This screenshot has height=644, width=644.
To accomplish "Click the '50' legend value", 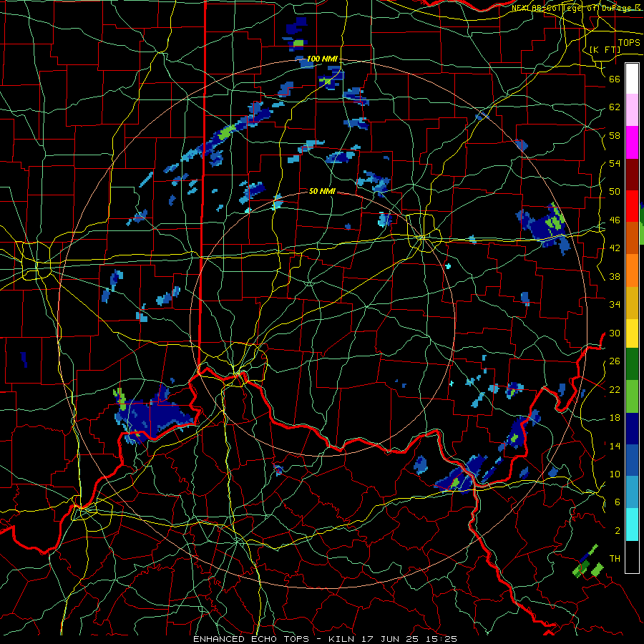I will click(x=615, y=192).
